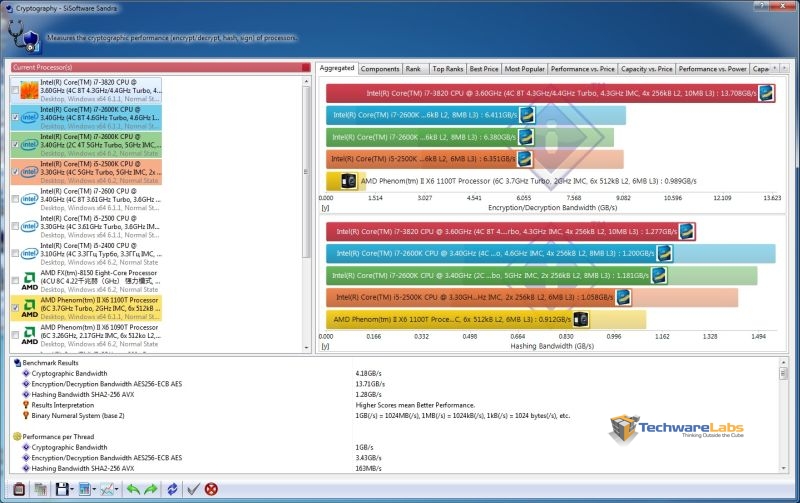Screen dimensions: 800x503
Task: Click the copy pages icon in bottom toolbar
Action: [x=40, y=489]
